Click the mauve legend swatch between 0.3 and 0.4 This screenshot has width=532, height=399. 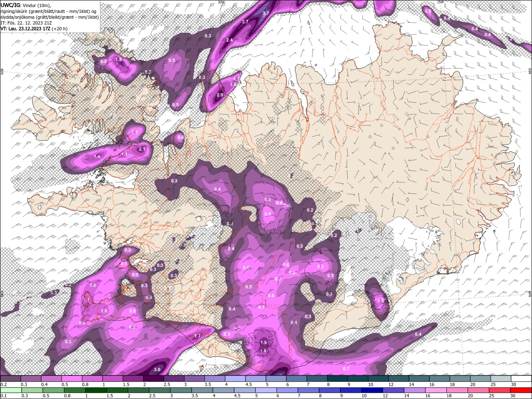(31, 379)
